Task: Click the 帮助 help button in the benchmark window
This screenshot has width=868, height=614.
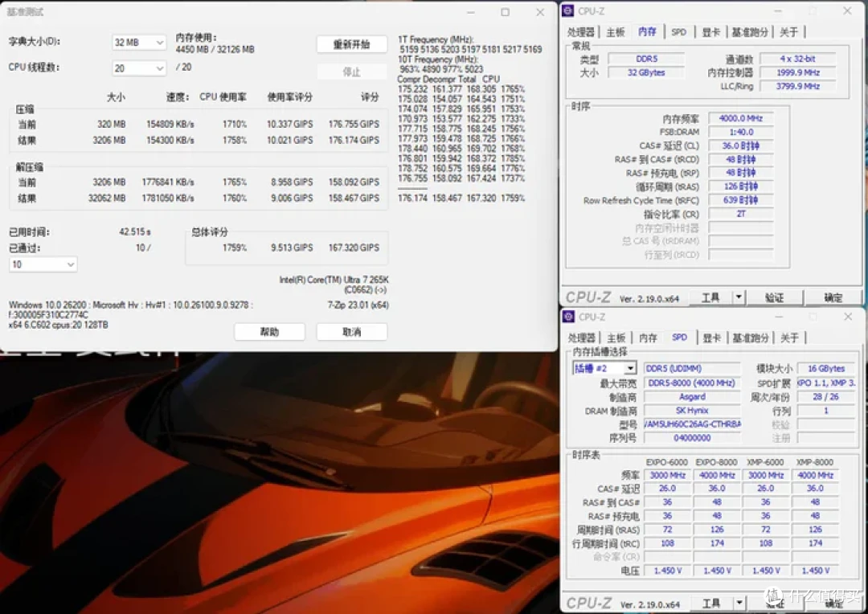Action: click(x=269, y=332)
